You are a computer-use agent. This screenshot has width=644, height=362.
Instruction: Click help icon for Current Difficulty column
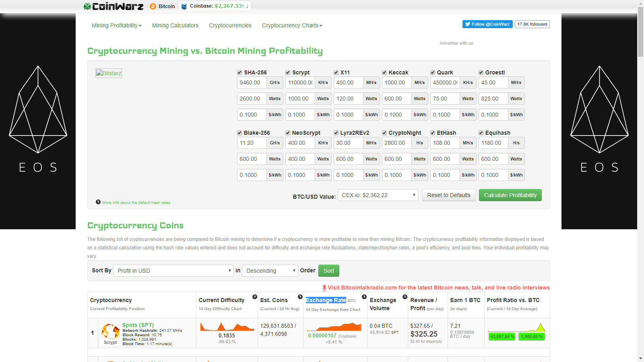pyautogui.click(x=255, y=297)
